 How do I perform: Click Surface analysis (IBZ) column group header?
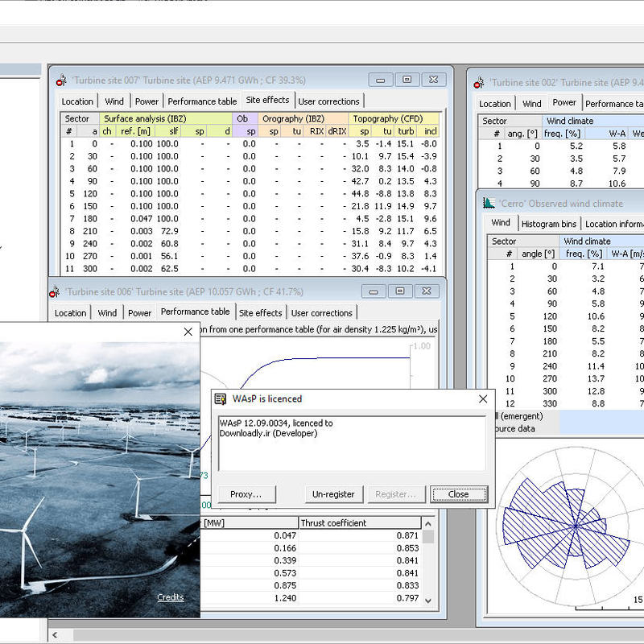[x=166, y=118]
